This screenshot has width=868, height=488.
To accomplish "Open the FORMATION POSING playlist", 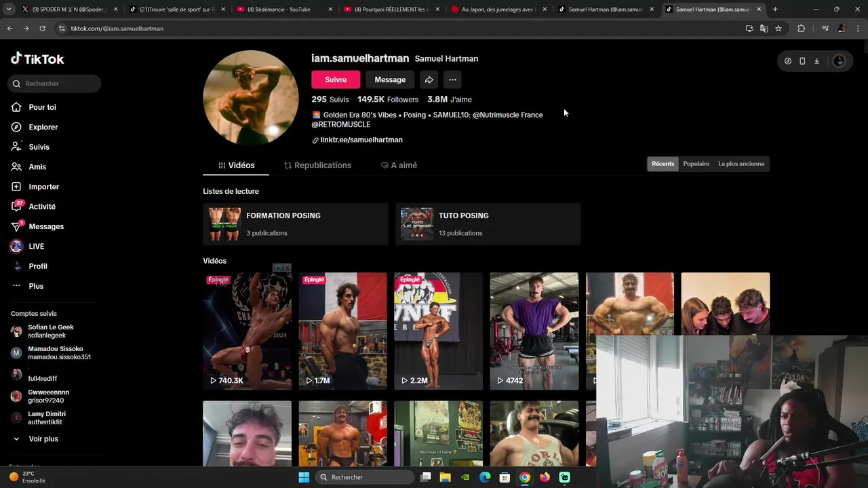I will pyautogui.click(x=295, y=224).
